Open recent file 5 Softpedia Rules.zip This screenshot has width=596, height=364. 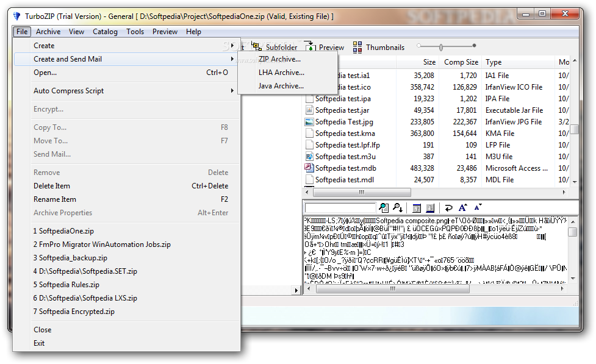click(x=126, y=285)
